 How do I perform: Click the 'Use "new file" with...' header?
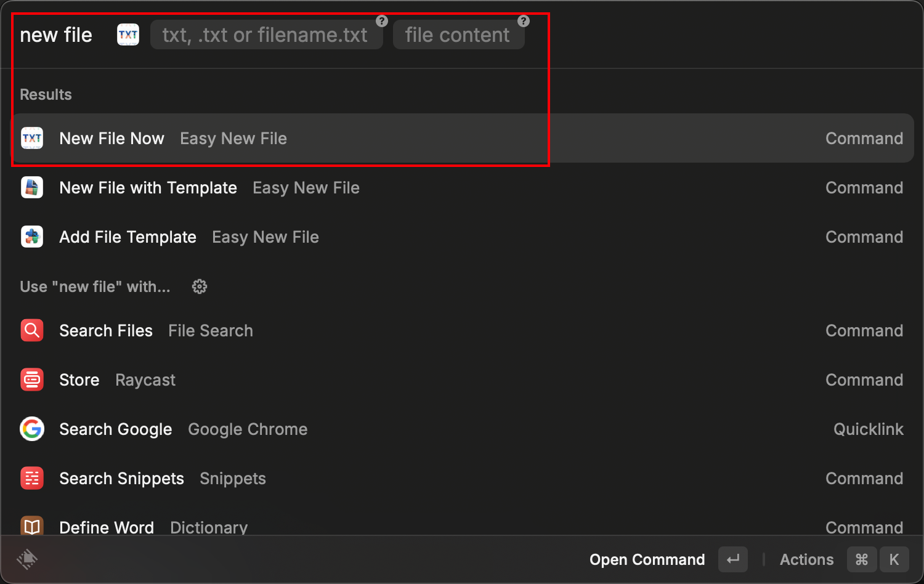tap(95, 286)
